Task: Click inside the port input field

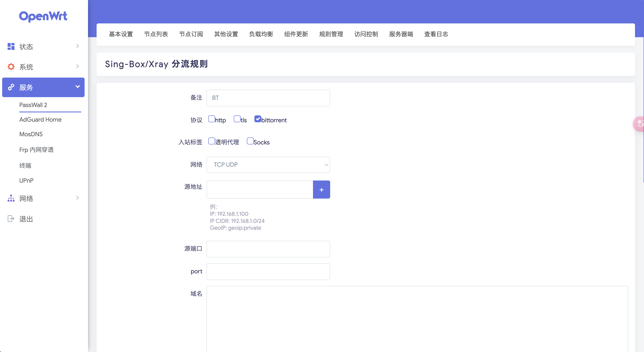Action: (268, 272)
